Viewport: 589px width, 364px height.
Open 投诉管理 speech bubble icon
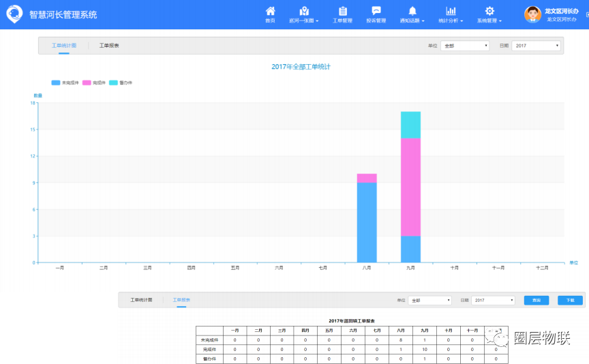coord(376,11)
